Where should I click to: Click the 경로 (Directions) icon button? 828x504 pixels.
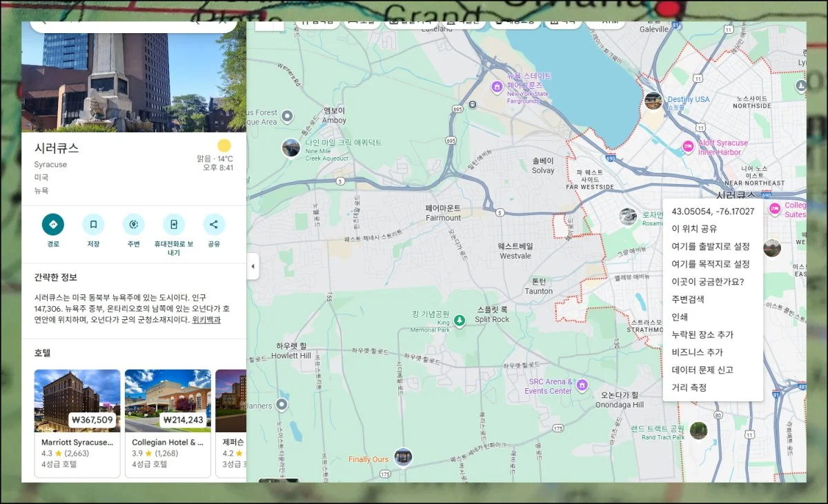coord(53,225)
